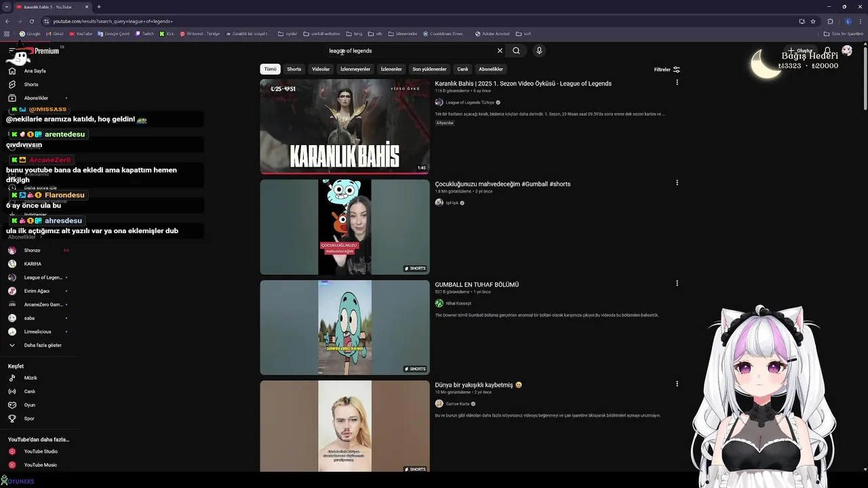The image size is (868, 488).
Task: Open the Evrim Ağacı channel subscription
Action: (x=37, y=291)
